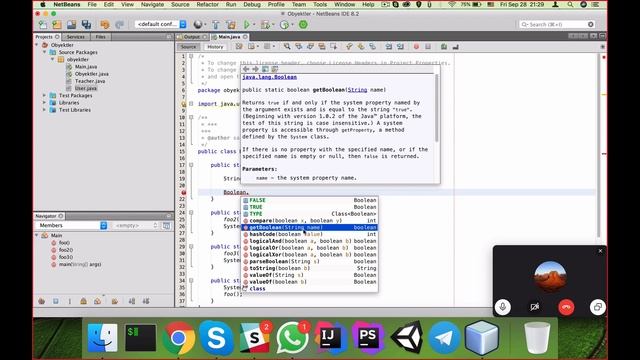
Task: Click the Open Project toolbar icon
Action: tap(71, 24)
